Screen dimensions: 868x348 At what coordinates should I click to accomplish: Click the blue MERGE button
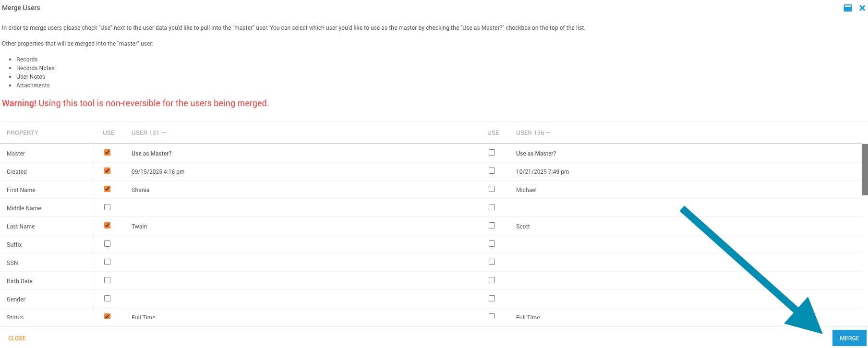coord(849,338)
